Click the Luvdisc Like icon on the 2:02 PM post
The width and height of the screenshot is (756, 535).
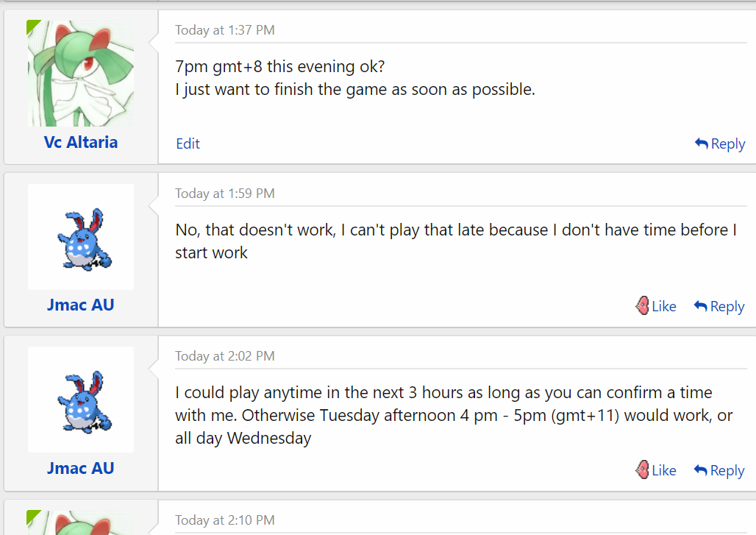(x=643, y=470)
